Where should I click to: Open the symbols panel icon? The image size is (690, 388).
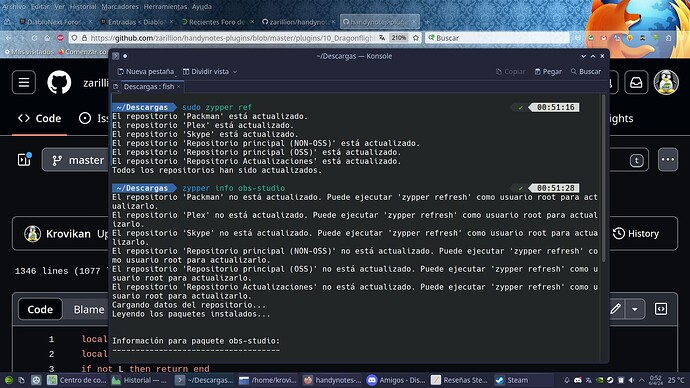pos(661,309)
